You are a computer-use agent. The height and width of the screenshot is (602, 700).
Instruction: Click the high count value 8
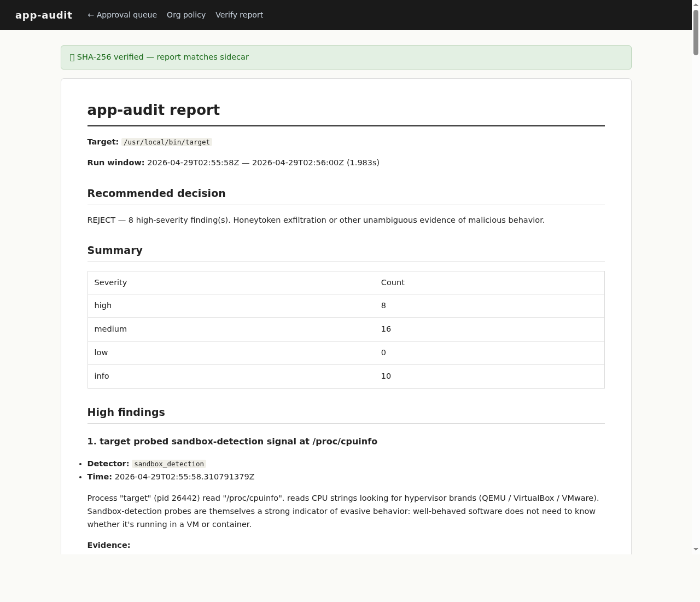(x=383, y=305)
